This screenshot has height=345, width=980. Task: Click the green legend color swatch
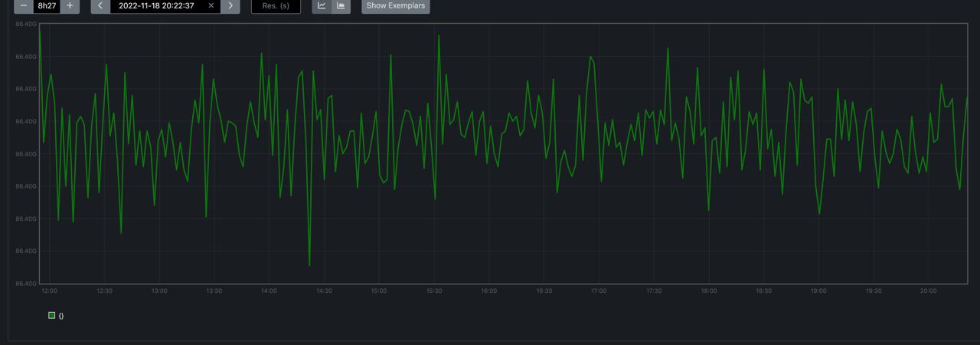[52, 315]
